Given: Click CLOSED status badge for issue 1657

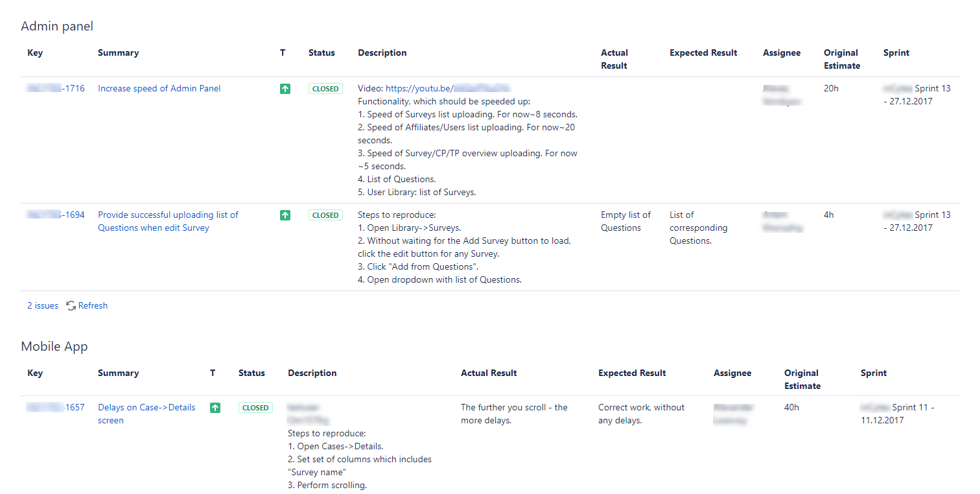Looking at the screenshot, I should 255,408.
